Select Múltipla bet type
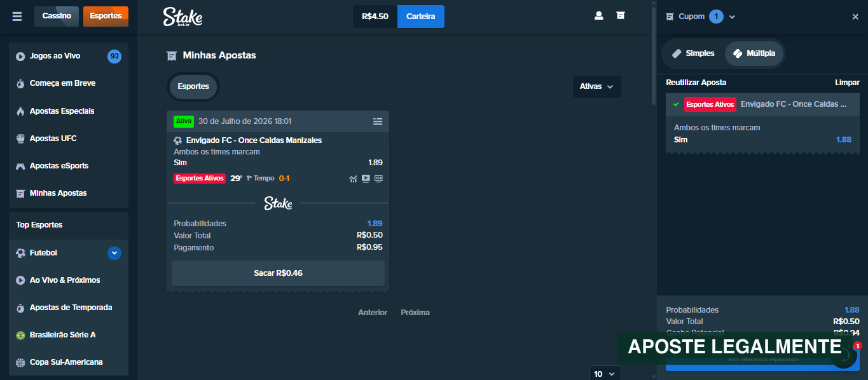This screenshot has width=868, height=380. click(754, 53)
